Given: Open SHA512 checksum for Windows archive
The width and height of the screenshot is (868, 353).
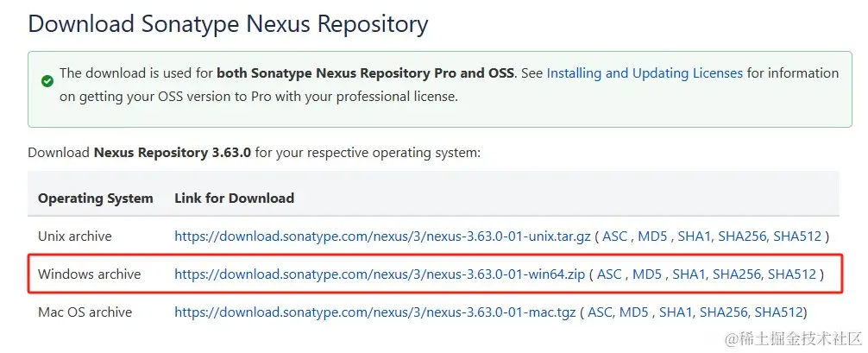Looking at the screenshot, I should click(791, 274).
